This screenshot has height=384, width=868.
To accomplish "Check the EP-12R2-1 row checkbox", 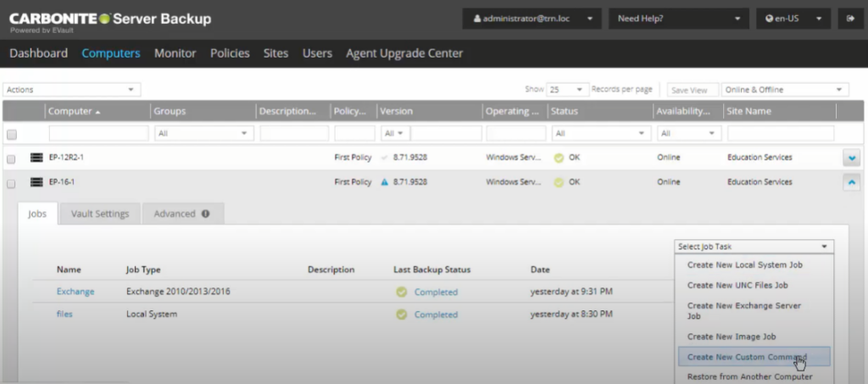I will [12, 159].
